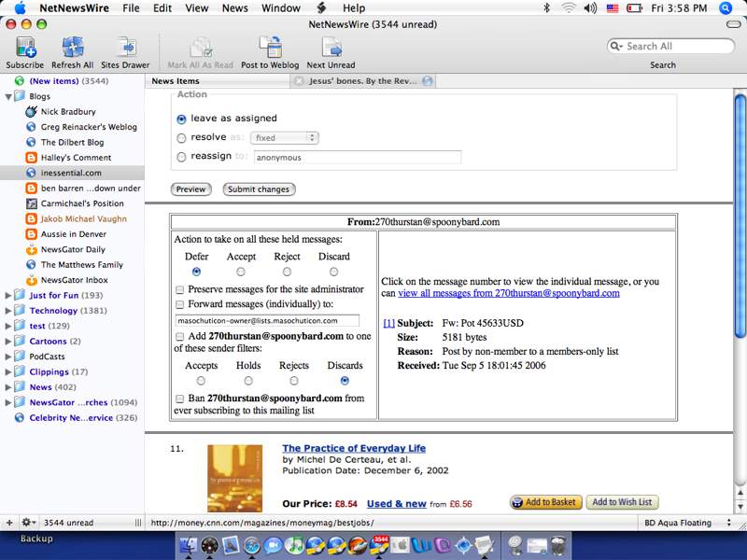Click the Add to Basket button

(546, 502)
